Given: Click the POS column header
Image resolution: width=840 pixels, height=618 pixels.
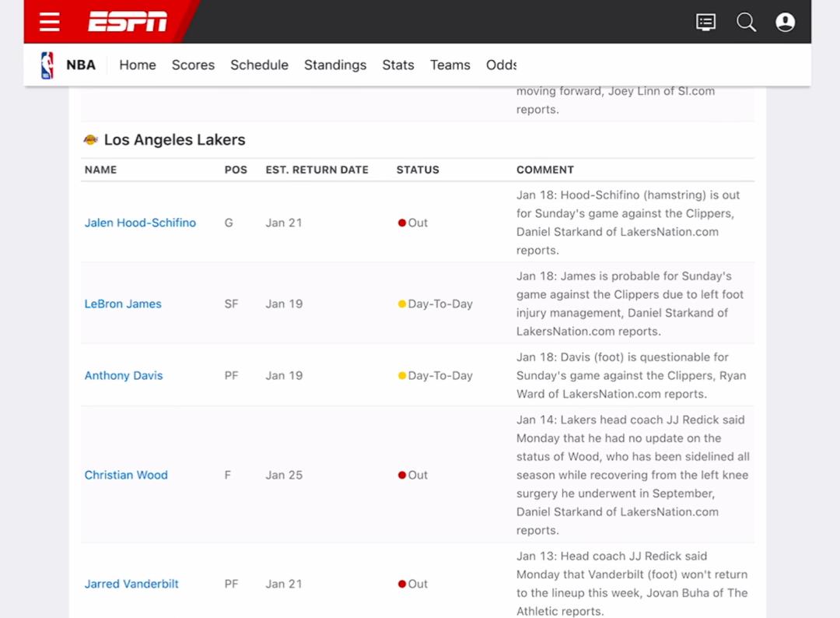Looking at the screenshot, I should (x=236, y=170).
